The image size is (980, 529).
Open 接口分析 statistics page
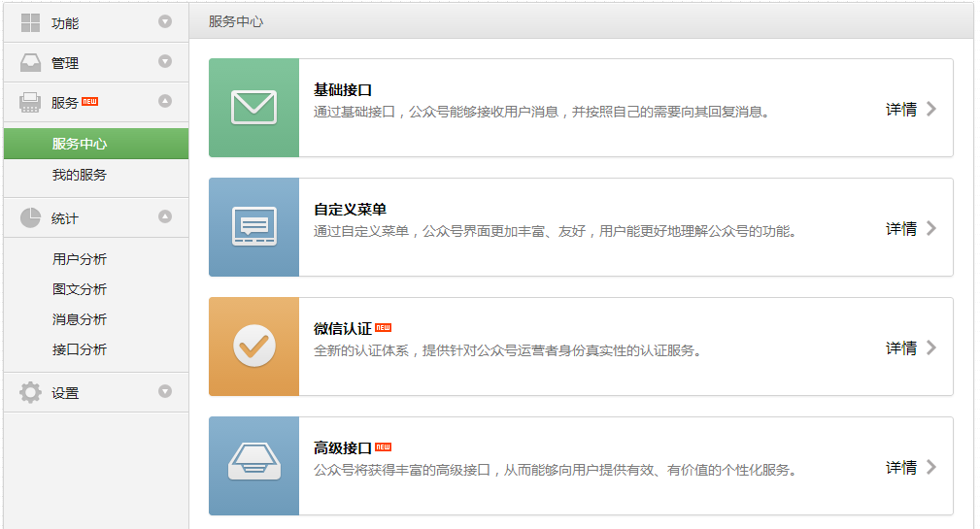click(80, 349)
